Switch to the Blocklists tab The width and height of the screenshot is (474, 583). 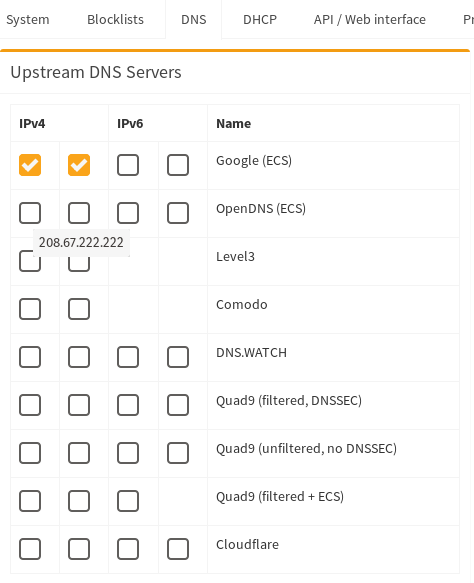pos(115,19)
